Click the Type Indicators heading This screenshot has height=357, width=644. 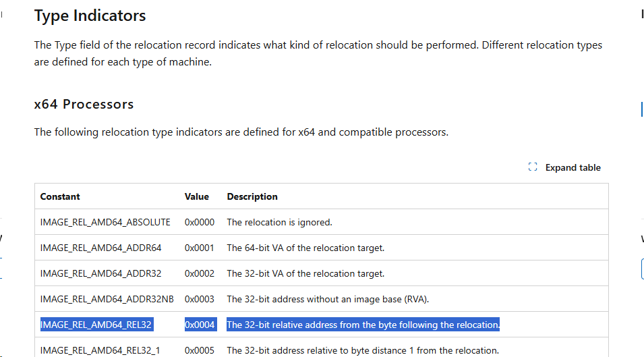click(x=90, y=16)
